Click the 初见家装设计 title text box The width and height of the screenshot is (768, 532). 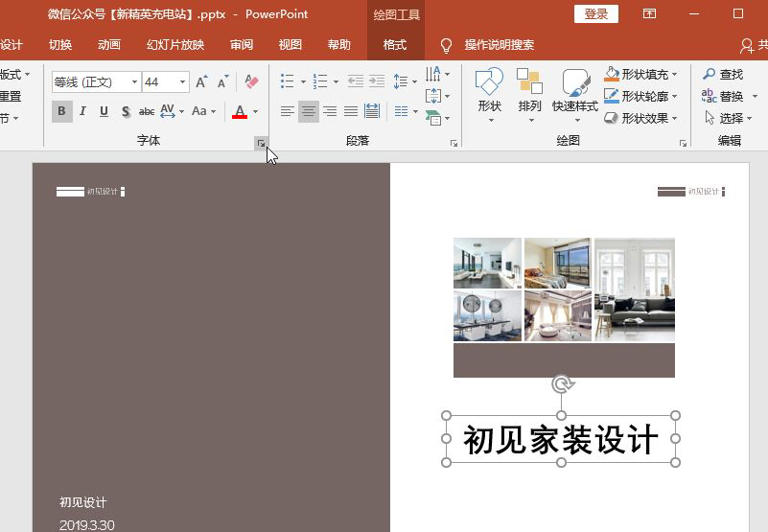(x=560, y=440)
